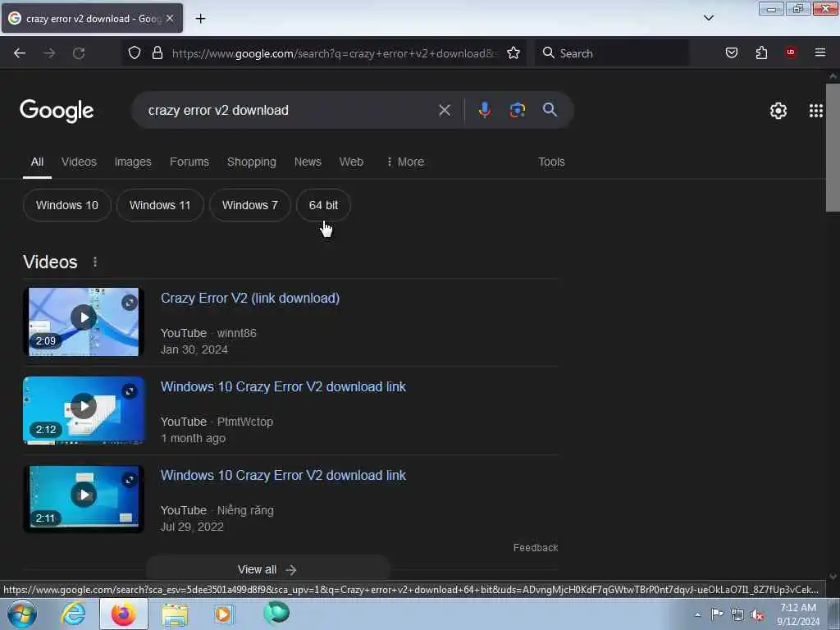
Task: Click the uBlock Origin extension icon
Action: click(x=791, y=52)
